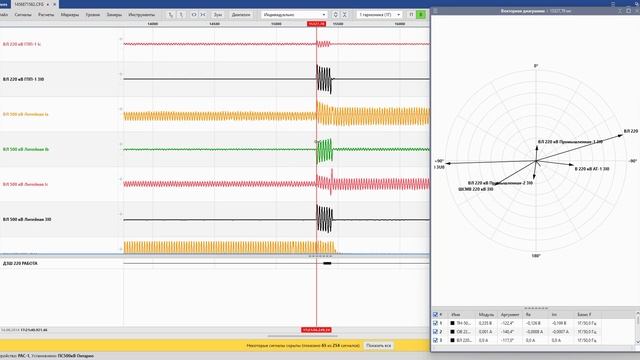Click the П toolbar button
Image resolution: width=640 pixels, height=360 pixels.
click(x=411, y=15)
